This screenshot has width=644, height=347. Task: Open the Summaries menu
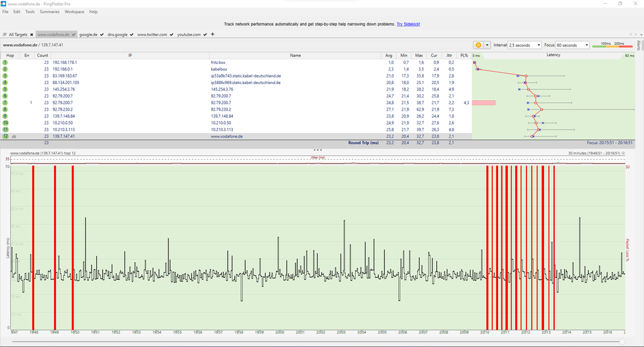pos(50,12)
